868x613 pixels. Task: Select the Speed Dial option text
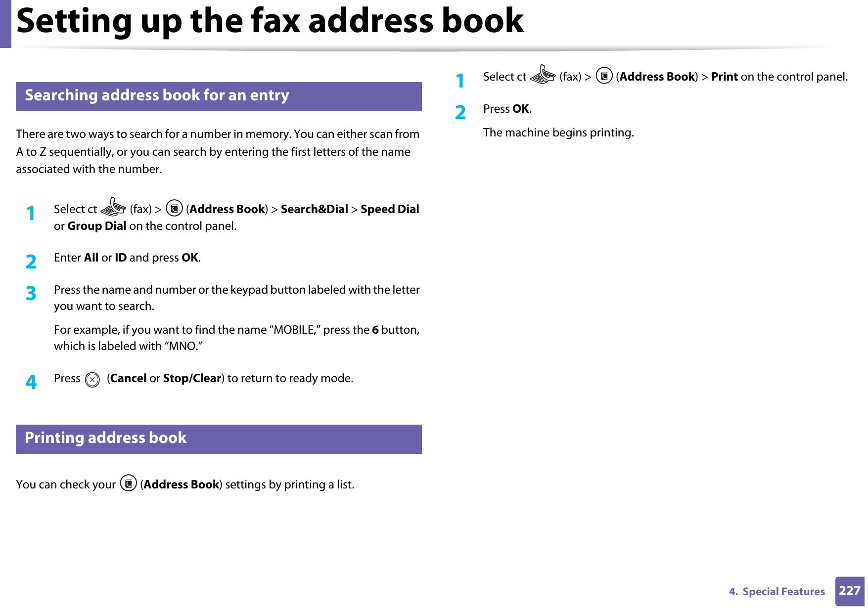click(390, 209)
